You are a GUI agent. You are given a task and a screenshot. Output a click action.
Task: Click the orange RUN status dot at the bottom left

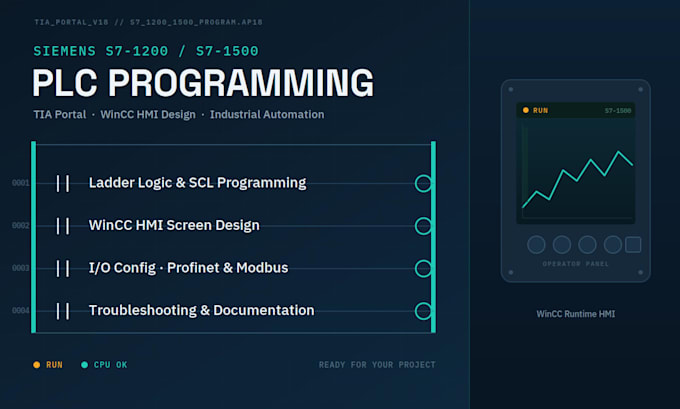(x=37, y=365)
